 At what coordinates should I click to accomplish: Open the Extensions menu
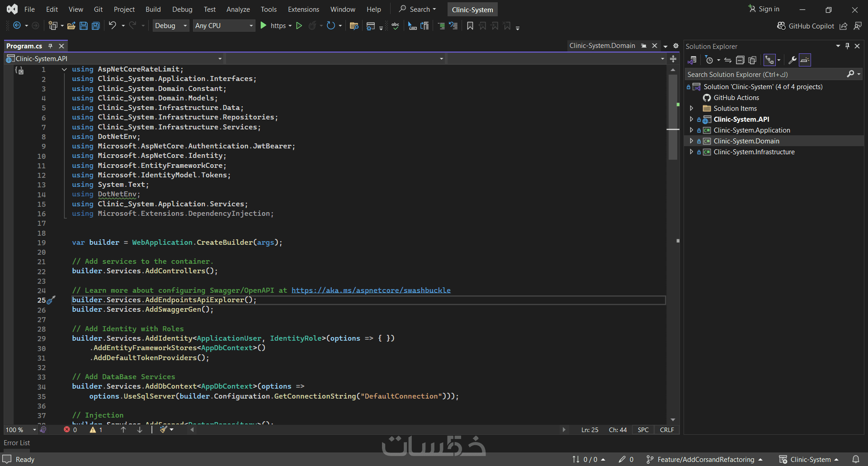303,9
